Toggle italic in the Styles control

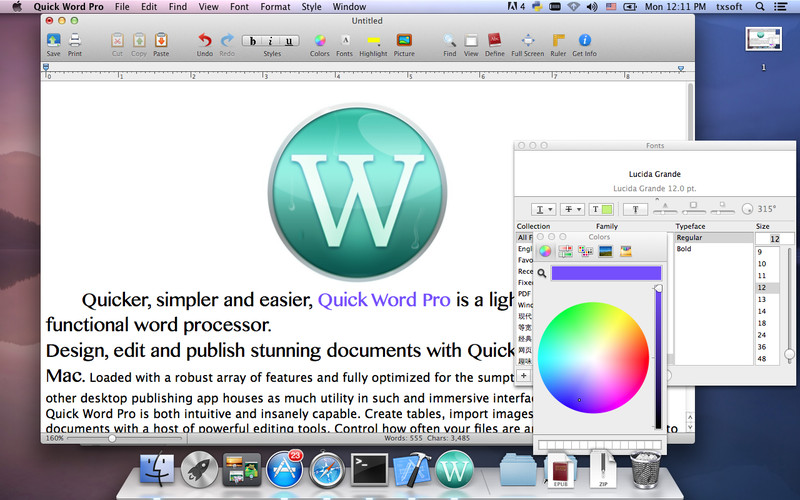tap(270, 41)
